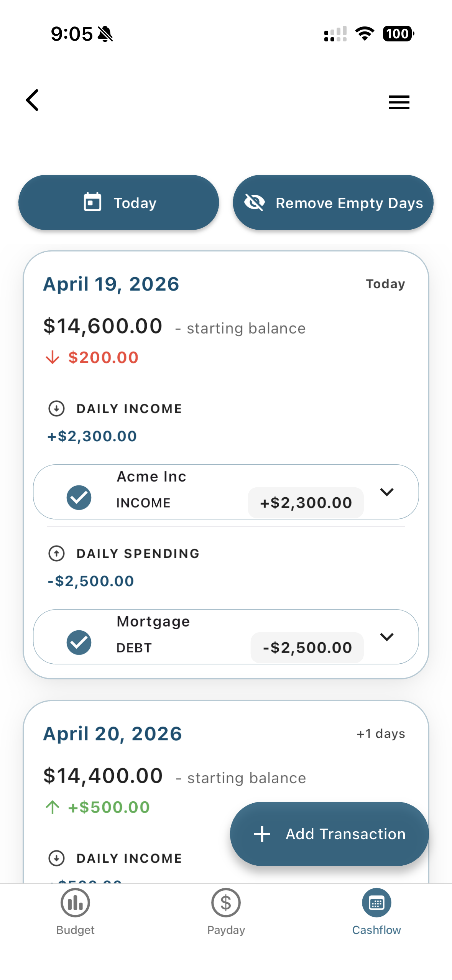Viewport: 452px width, 980px height.
Task: Switch to the Budget tab label
Action: [75, 930]
